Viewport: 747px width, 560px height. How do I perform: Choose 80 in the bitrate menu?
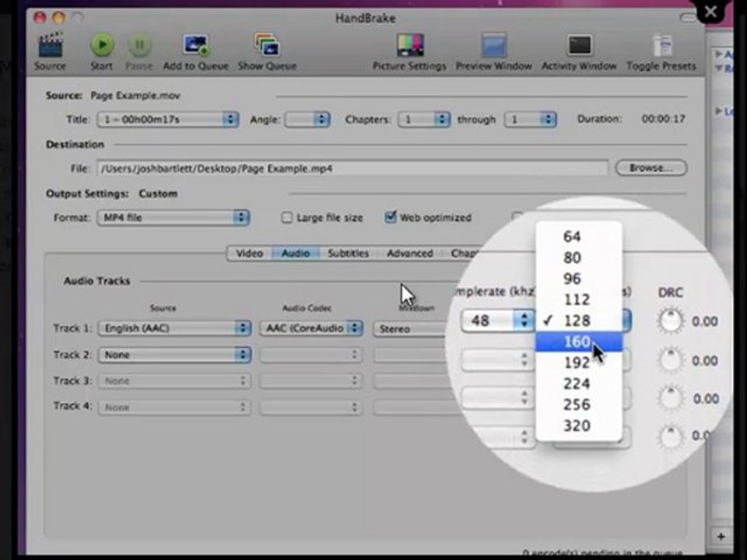(579, 257)
